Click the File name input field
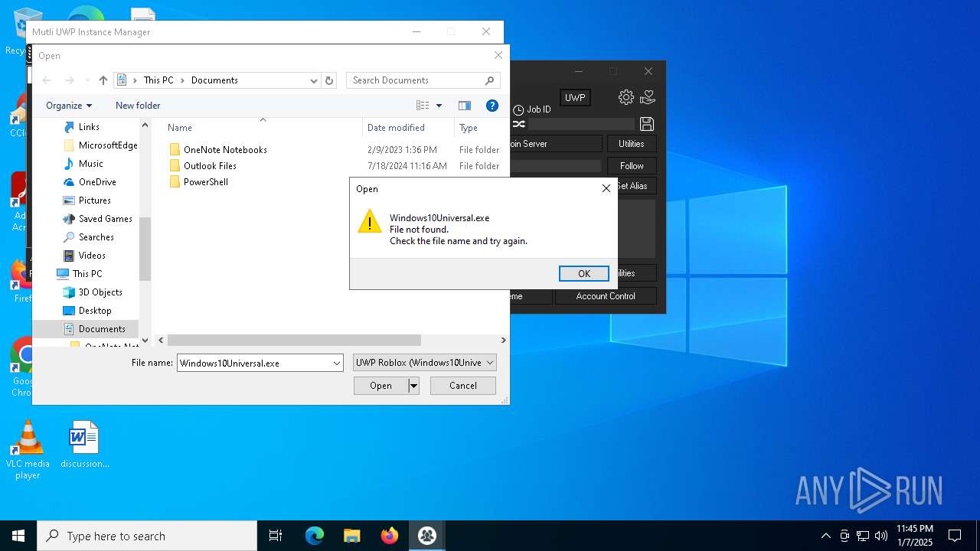The image size is (980, 551). [x=254, y=363]
